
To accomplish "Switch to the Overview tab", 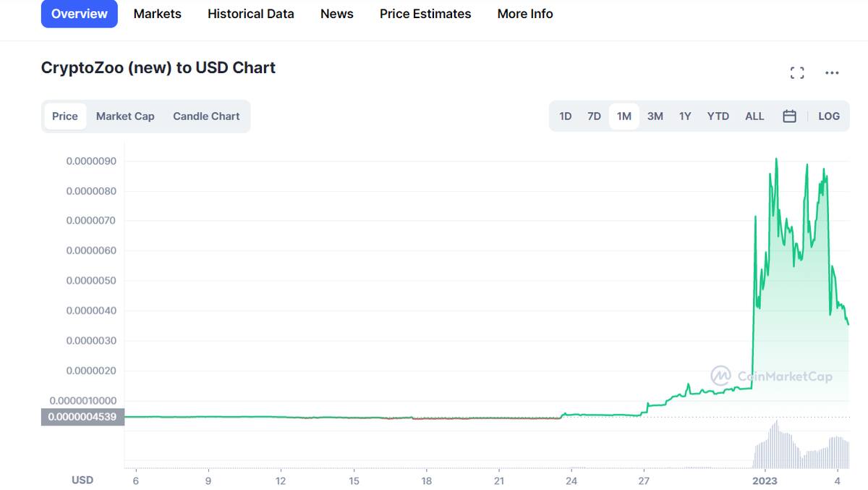I will click(x=80, y=14).
